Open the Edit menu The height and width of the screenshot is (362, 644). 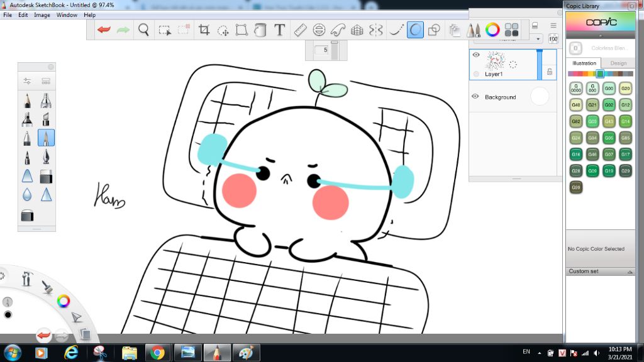click(x=23, y=15)
